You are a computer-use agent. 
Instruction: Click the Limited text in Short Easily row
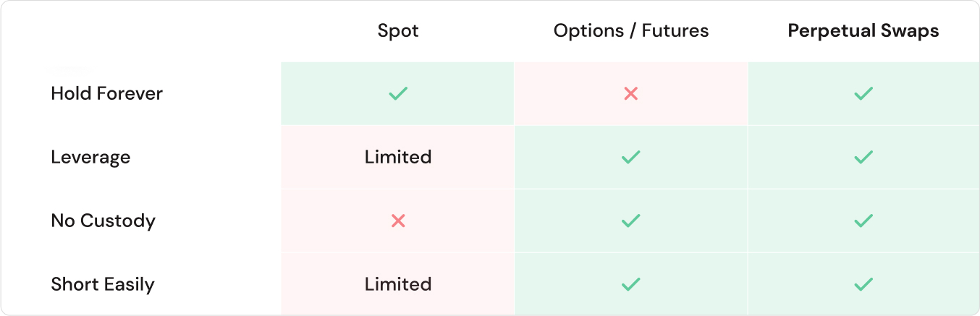[397, 284]
